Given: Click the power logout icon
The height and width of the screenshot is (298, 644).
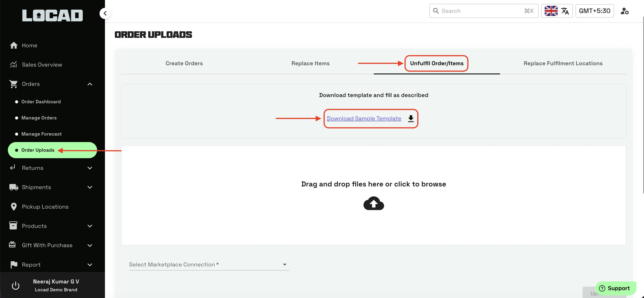Looking at the screenshot, I should 15,285.
